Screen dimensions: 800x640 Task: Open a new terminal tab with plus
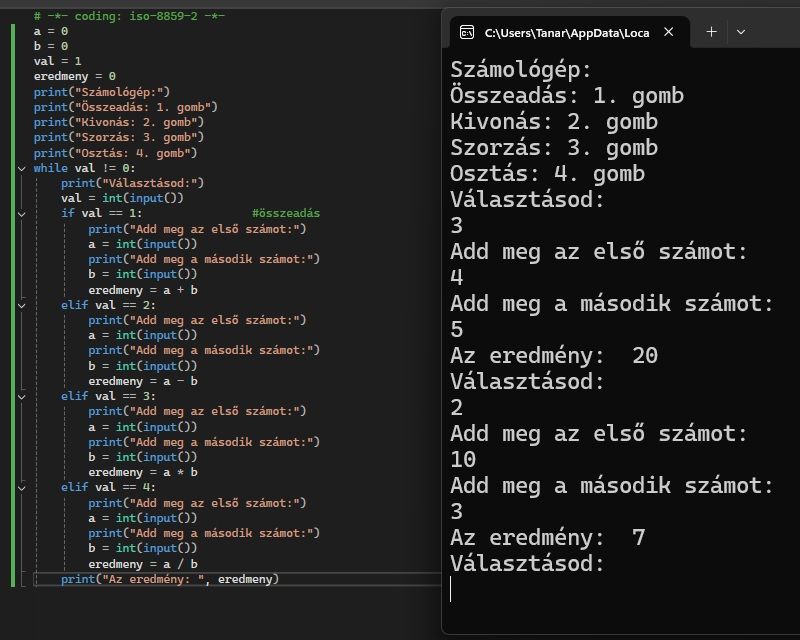click(711, 32)
